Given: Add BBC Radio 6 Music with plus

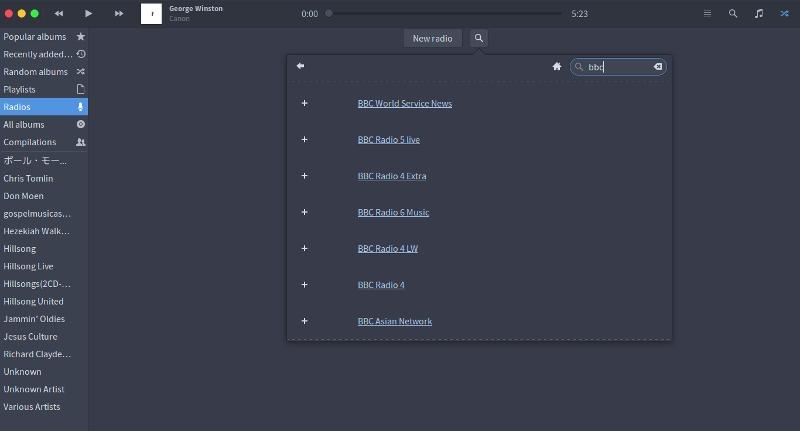Looking at the screenshot, I should 304,212.
